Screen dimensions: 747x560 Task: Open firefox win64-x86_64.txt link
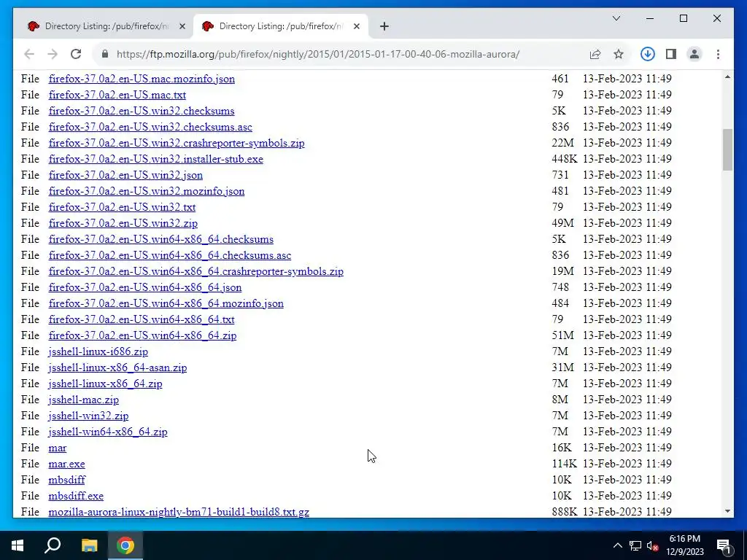pos(142,319)
